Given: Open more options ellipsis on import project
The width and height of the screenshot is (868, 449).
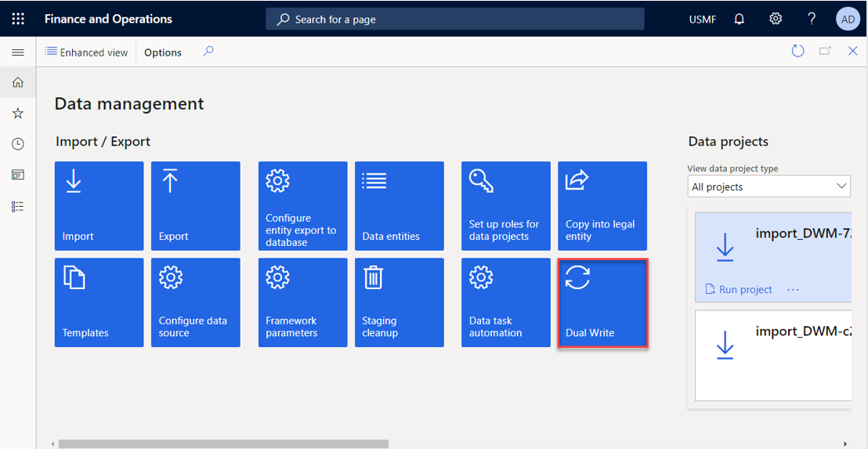Looking at the screenshot, I should (x=793, y=289).
